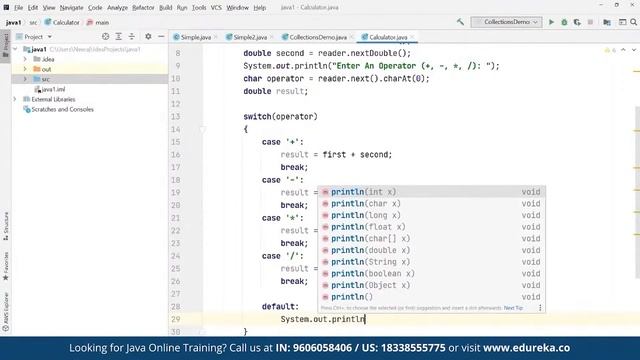
Task: Open Search Everywhere magnifier icon
Action: (633, 22)
